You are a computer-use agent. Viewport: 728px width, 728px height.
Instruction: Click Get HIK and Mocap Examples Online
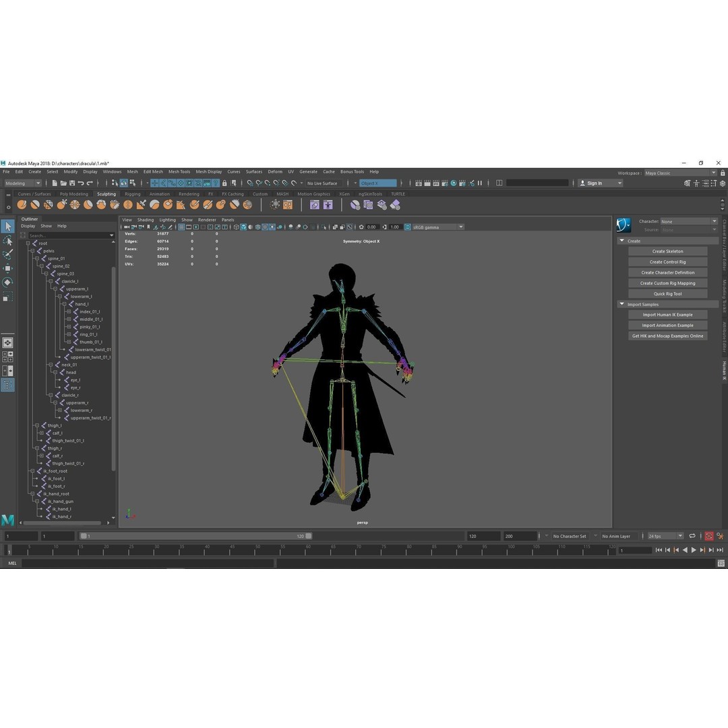click(x=667, y=336)
